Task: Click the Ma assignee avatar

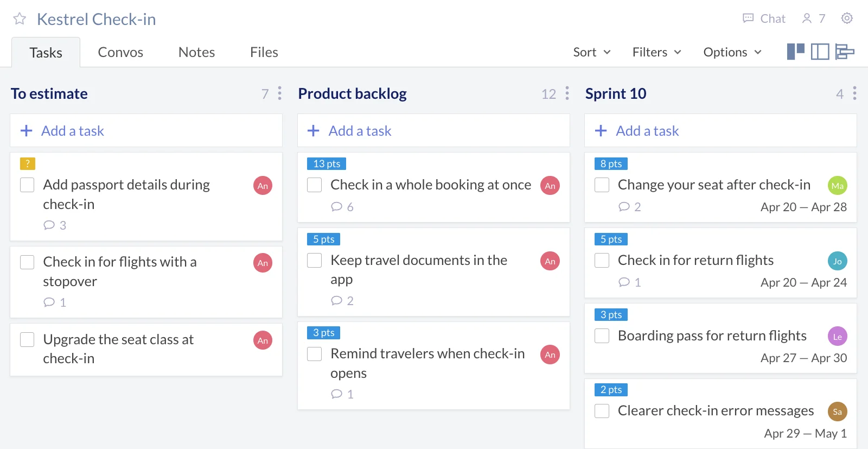Action: 838,186
